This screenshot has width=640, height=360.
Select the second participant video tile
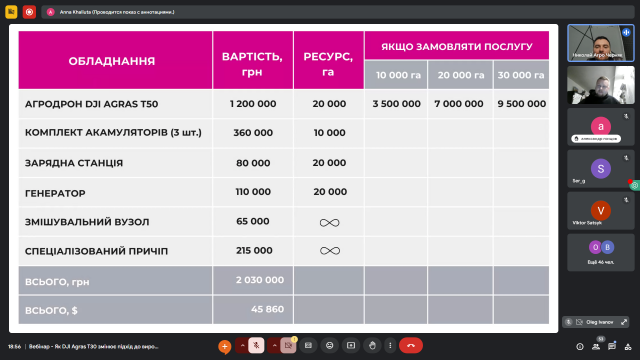pos(601,85)
